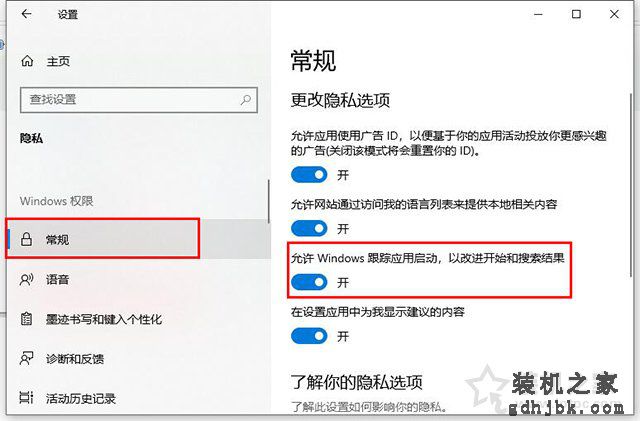640x421 pixels.
Task: Open the home icon next to 主页
Action: tap(27, 61)
